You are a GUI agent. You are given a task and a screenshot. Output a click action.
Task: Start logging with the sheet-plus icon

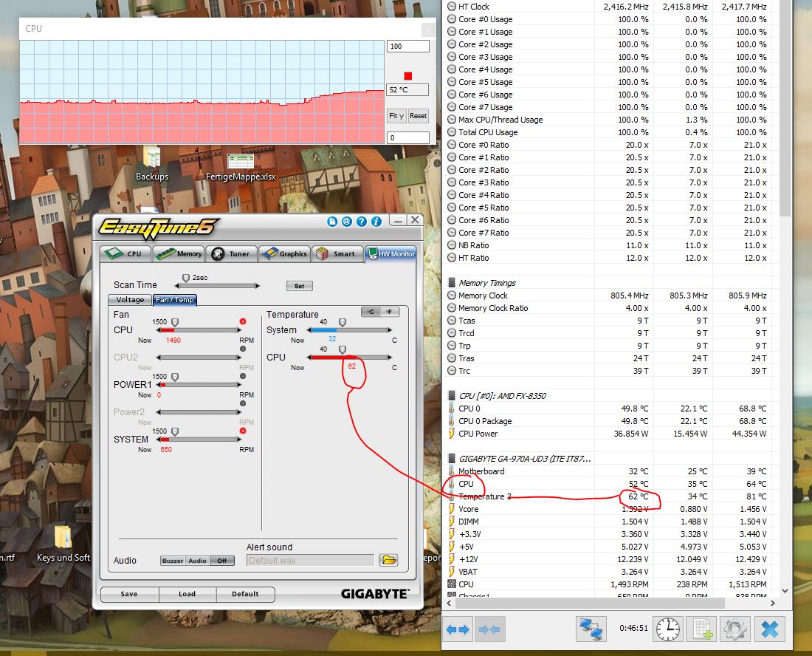pyautogui.click(x=702, y=629)
